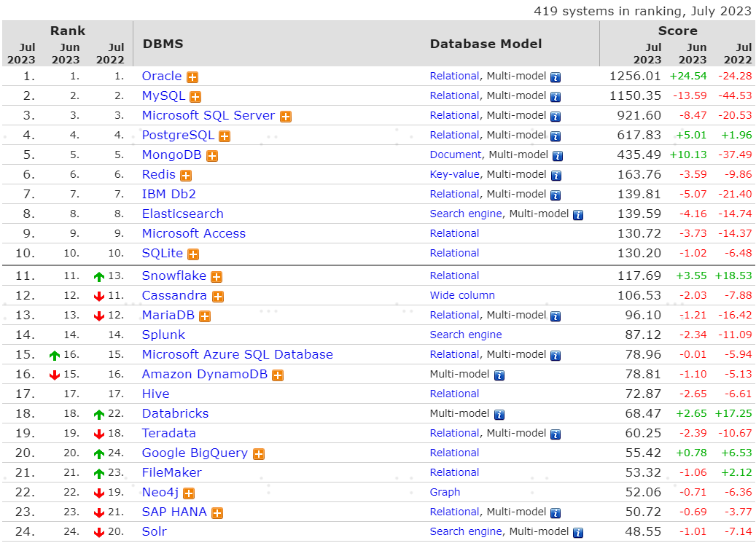The height and width of the screenshot is (543, 756).
Task: Open the MongoDB link
Action: tap(171, 155)
